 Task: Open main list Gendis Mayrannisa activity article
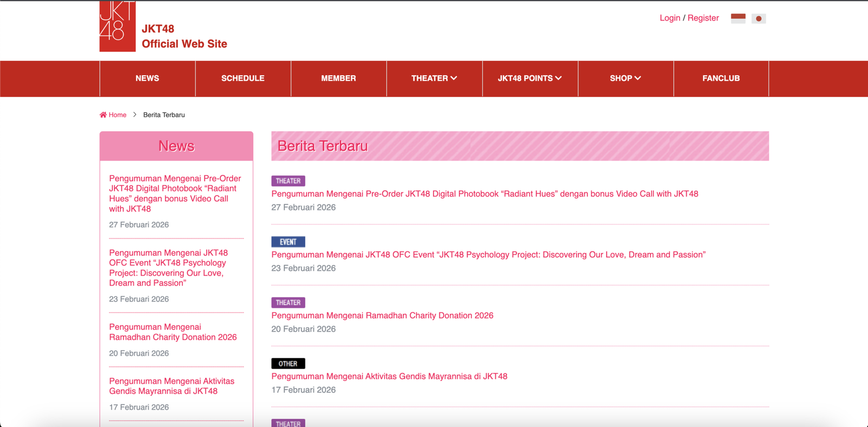(390, 376)
